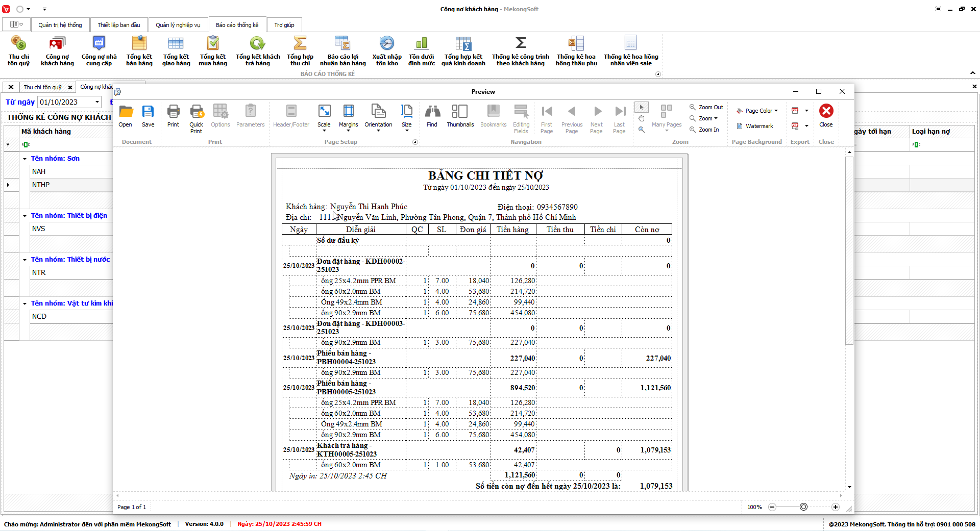Image resolution: width=980 pixels, height=531 pixels.
Task: Switch to Quản lý nghiệp vụ tab
Action: (178, 25)
